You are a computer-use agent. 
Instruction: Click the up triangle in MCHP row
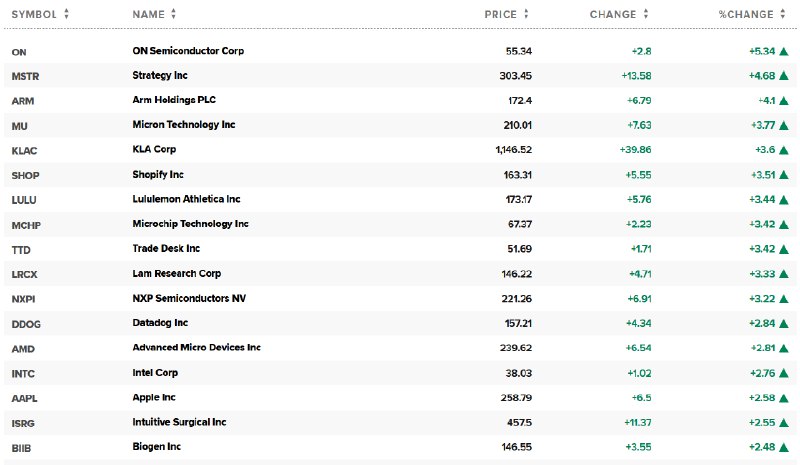[784, 224]
